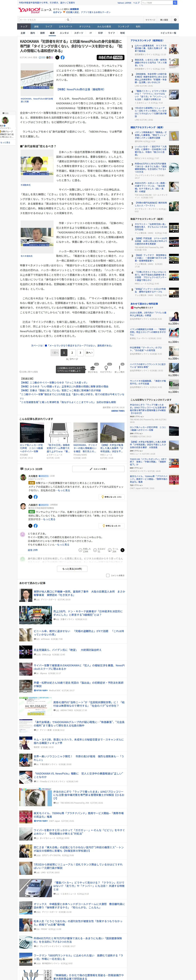The image size is (196, 980).
Task: Open the マイページ link
Action: pos(150,20)
